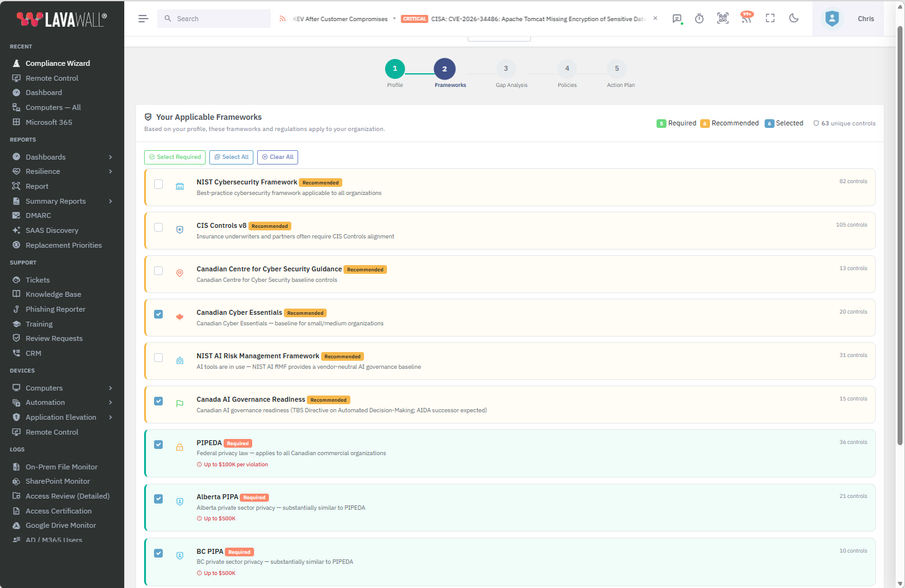Switch to dark mode moon icon
Image resolution: width=905 pixels, height=588 pixels.
pos(794,19)
